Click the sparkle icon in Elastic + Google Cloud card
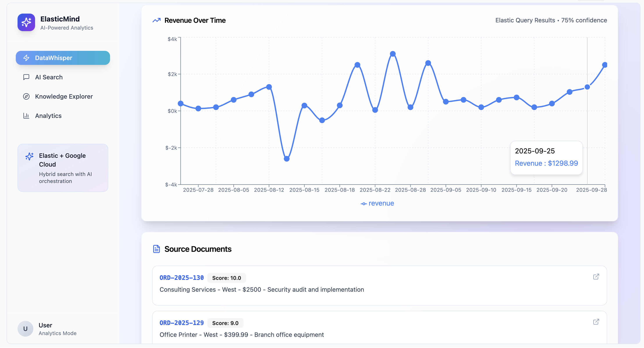The width and height of the screenshot is (644, 348). (x=30, y=156)
